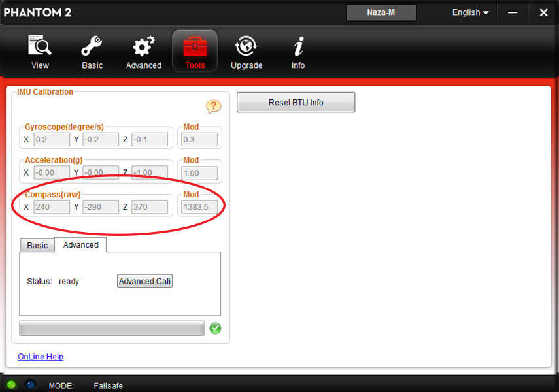This screenshot has width=559, height=392.
Task: Select the Tools toolbox icon
Action: tap(195, 52)
